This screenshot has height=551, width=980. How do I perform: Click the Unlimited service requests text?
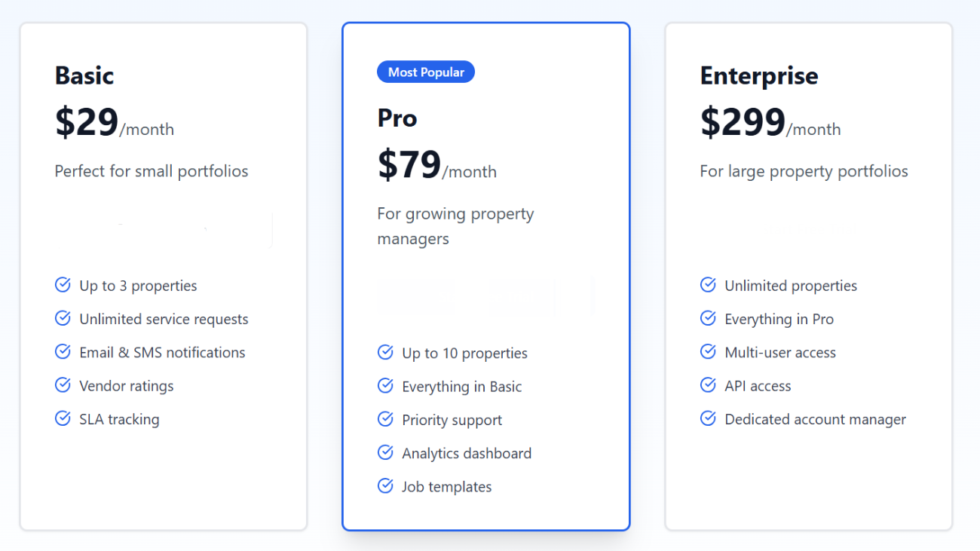(x=164, y=320)
